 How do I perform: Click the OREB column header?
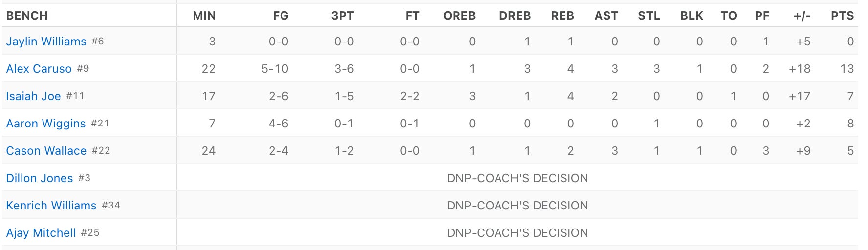click(x=459, y=16)
